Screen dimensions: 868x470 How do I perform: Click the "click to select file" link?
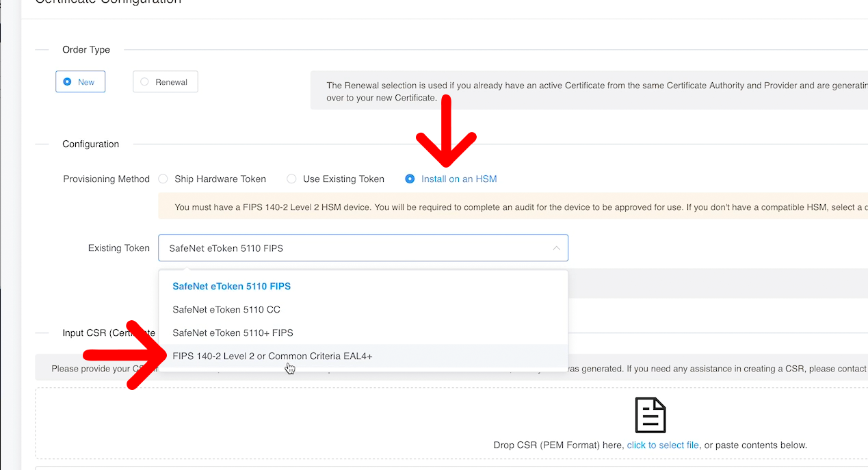[x=662, y=445]
